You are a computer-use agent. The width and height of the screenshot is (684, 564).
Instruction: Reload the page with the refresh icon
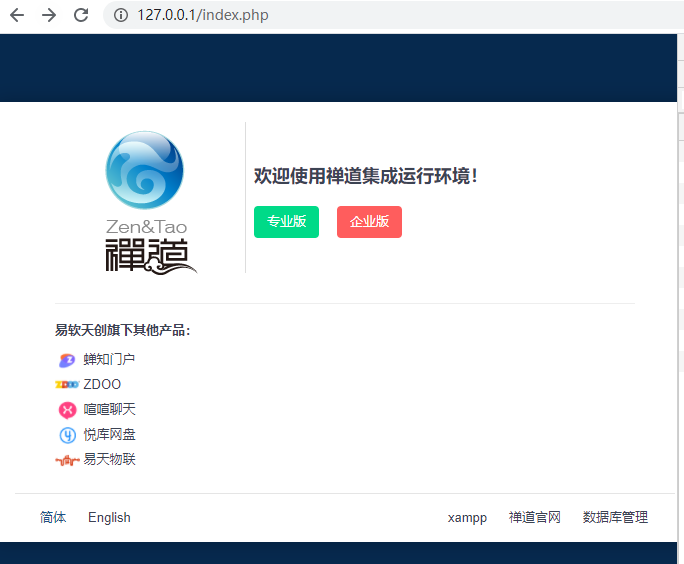click(x=81, y=15)
